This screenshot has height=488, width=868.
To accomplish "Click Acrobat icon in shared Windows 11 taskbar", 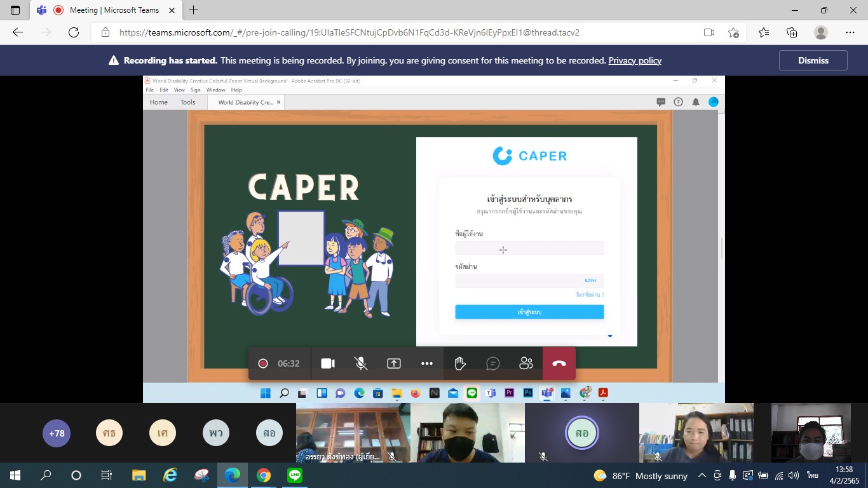I will 603,393.
